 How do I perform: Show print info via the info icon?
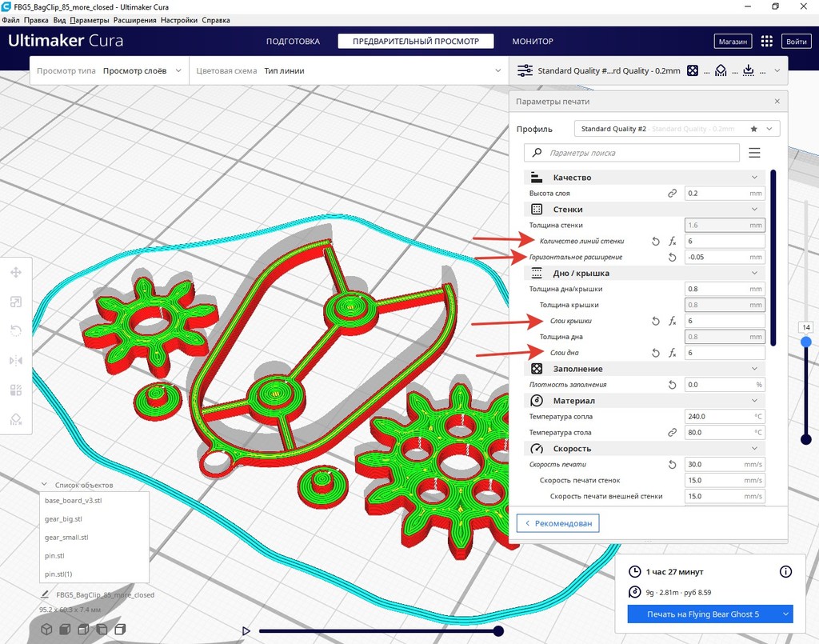785,572
